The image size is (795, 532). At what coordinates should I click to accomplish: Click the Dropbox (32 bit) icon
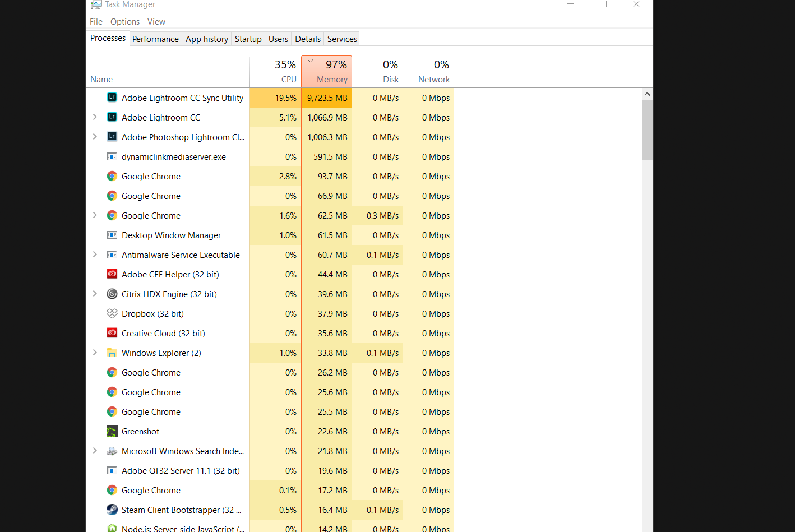[x=112, y=313]
